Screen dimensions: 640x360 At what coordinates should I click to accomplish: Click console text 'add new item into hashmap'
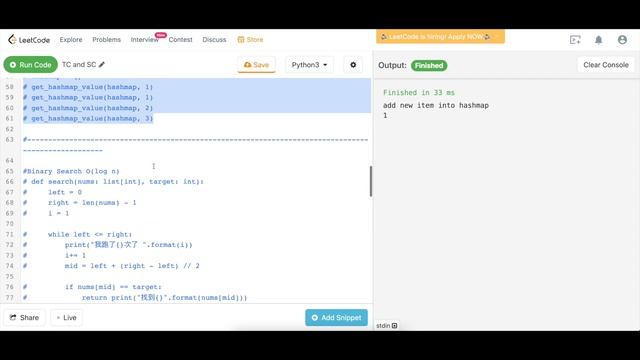point(436,105)
